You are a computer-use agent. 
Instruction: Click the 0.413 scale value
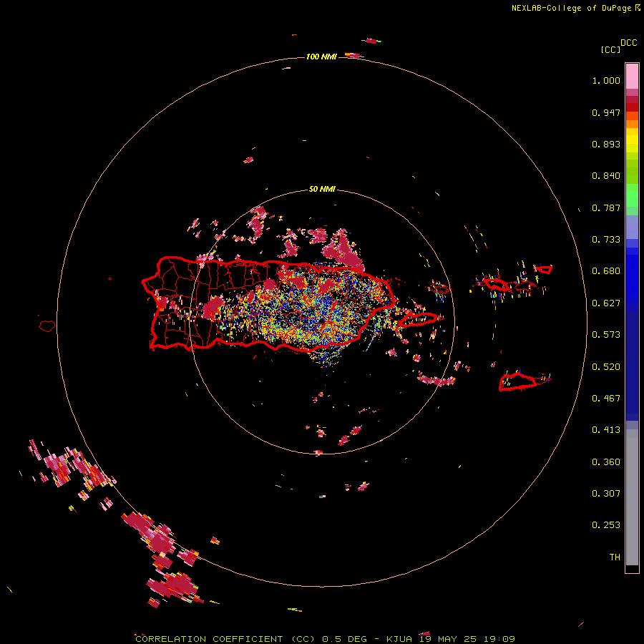(606, 430)
